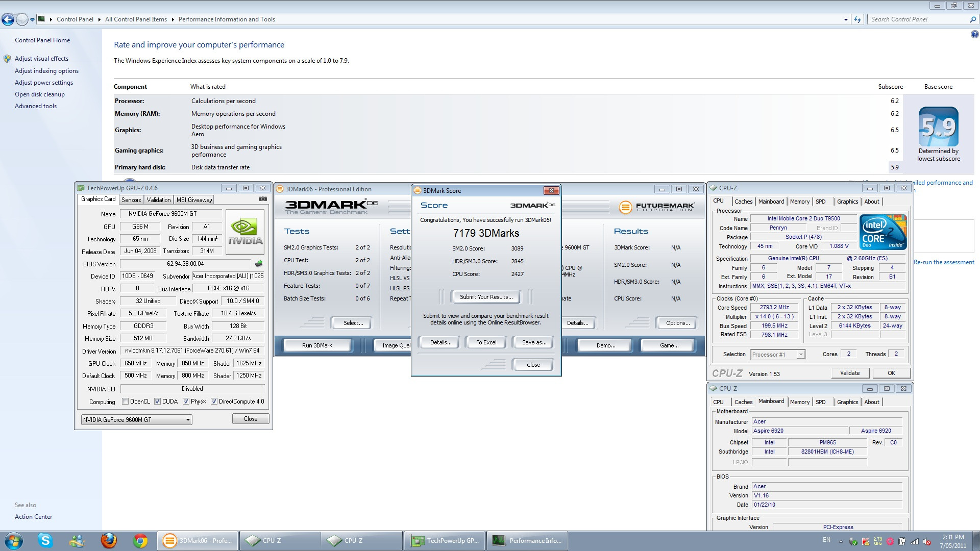Open Windows Live Messenger taskbar icon
The width and height of the screenshot is (980, 551).
[77, 541]
